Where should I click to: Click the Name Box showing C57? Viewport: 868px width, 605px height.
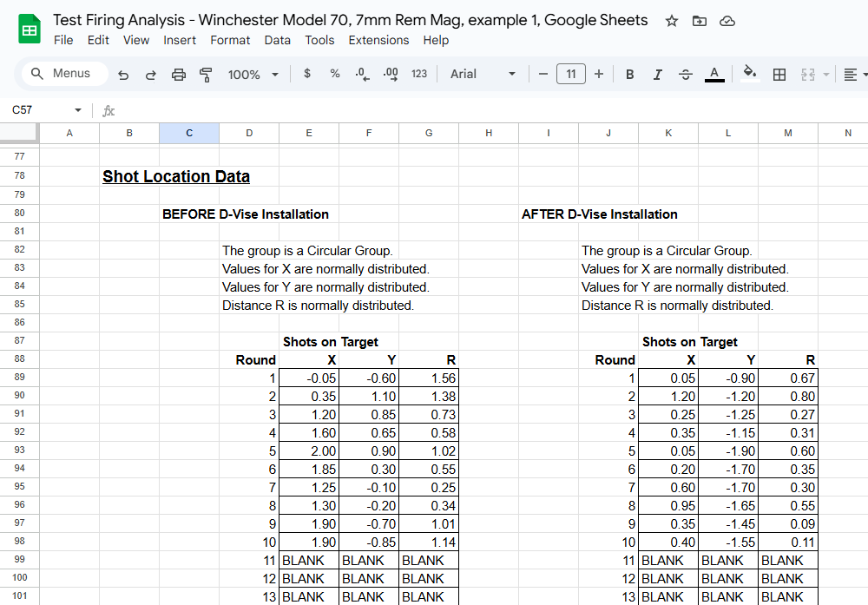click(36, 110)
